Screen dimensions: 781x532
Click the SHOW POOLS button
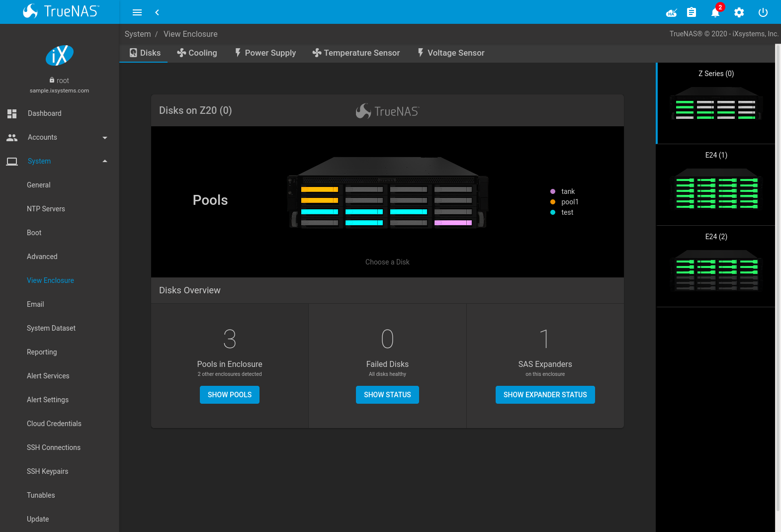[x=230, y=395]
